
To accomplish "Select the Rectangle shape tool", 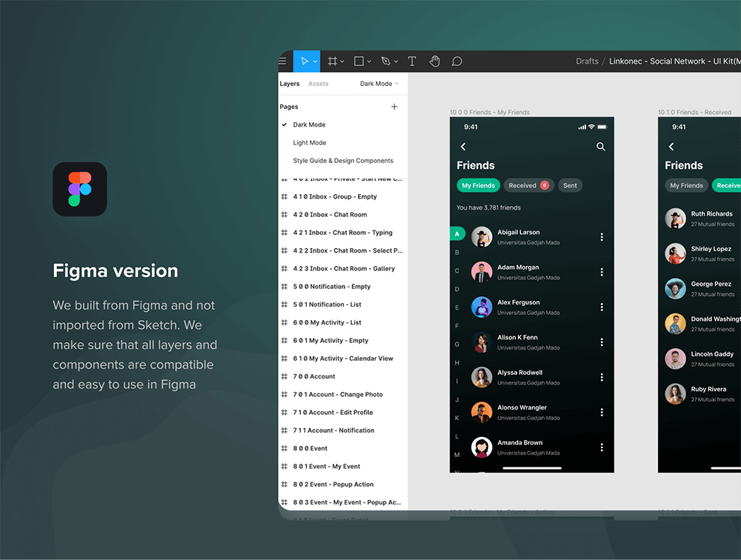I will (x=359, y=61).
